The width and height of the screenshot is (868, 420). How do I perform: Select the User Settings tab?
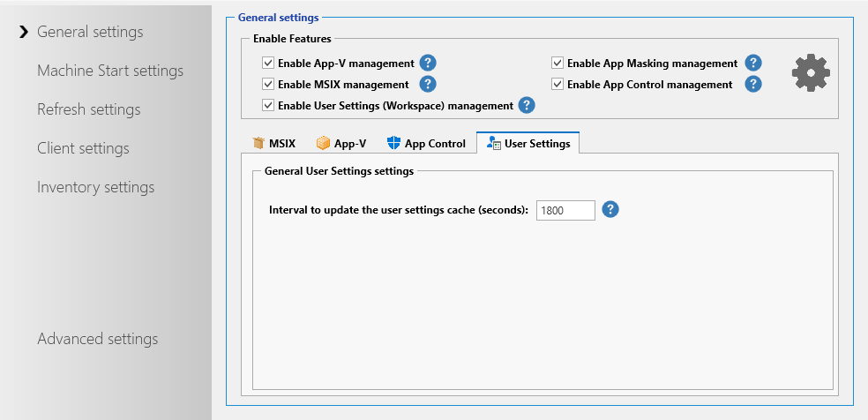(528, 143)
